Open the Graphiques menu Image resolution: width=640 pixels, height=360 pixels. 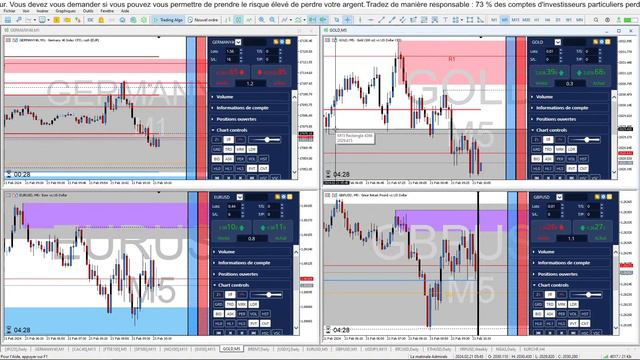65,11
